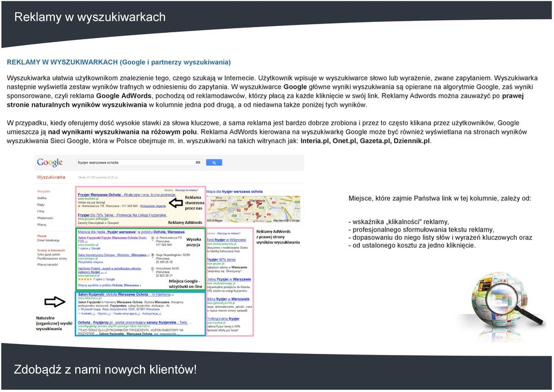Click map pin next to 'ul. Niemcewicza 7/9'
Image resolution: width=554 pixels, height=392 pixels.
click(x=153, y=239)
